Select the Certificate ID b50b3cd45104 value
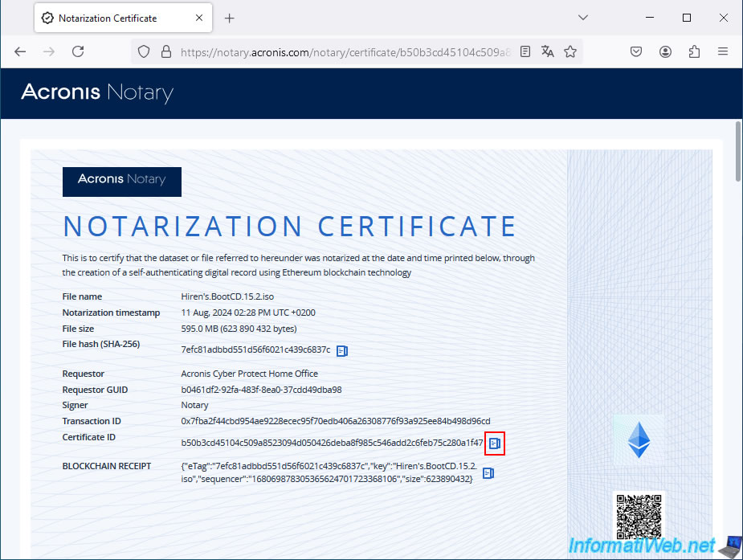 (332, 443)
